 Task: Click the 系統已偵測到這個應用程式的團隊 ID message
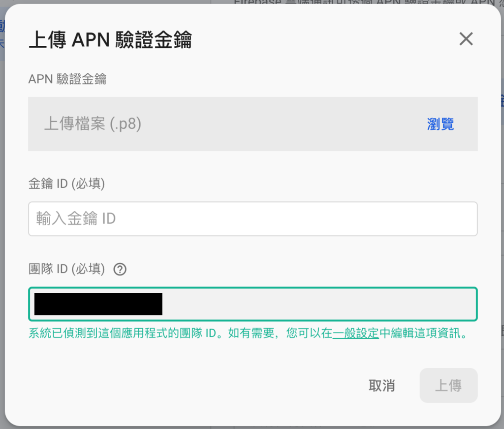pos(248,333)
